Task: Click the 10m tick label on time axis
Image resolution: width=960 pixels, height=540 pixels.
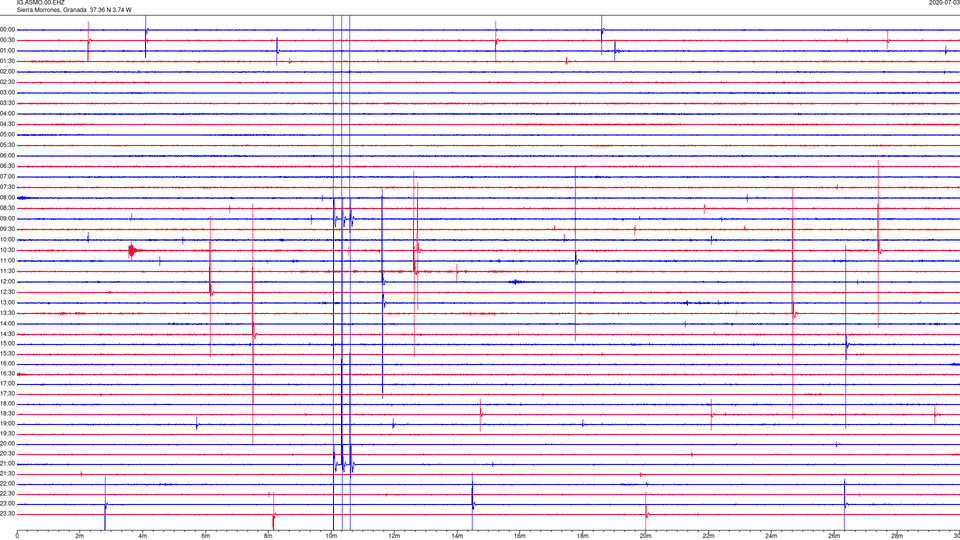Action: click(x=331, y=536)
